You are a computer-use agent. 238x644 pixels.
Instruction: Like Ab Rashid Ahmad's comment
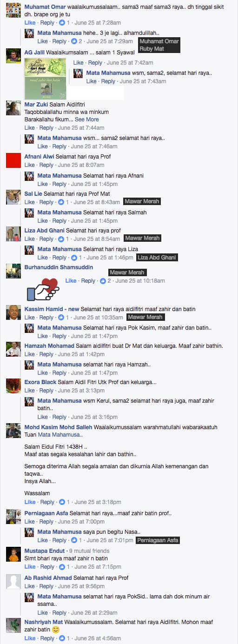(x=29, y=587)
